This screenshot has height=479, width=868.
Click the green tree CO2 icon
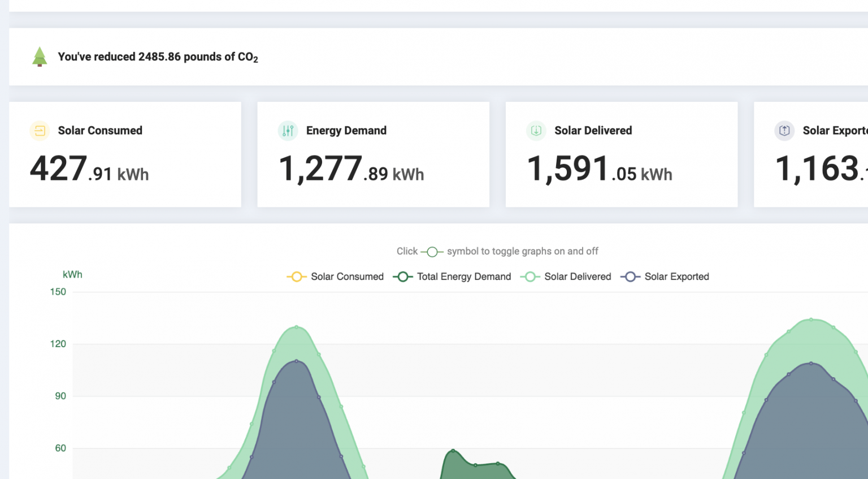coord(40,57)
